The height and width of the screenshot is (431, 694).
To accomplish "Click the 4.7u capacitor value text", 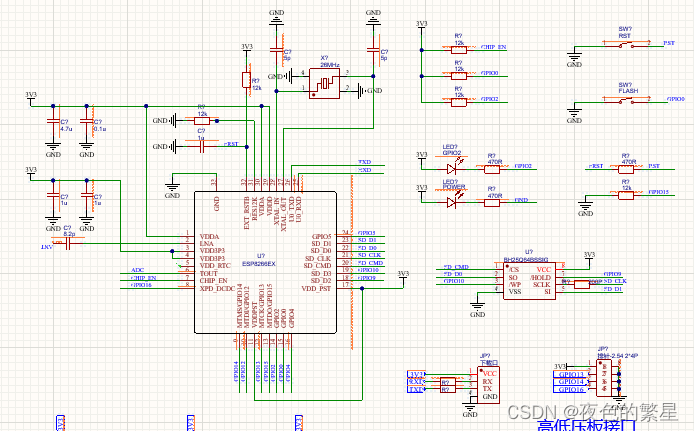I will click(66, 129).
